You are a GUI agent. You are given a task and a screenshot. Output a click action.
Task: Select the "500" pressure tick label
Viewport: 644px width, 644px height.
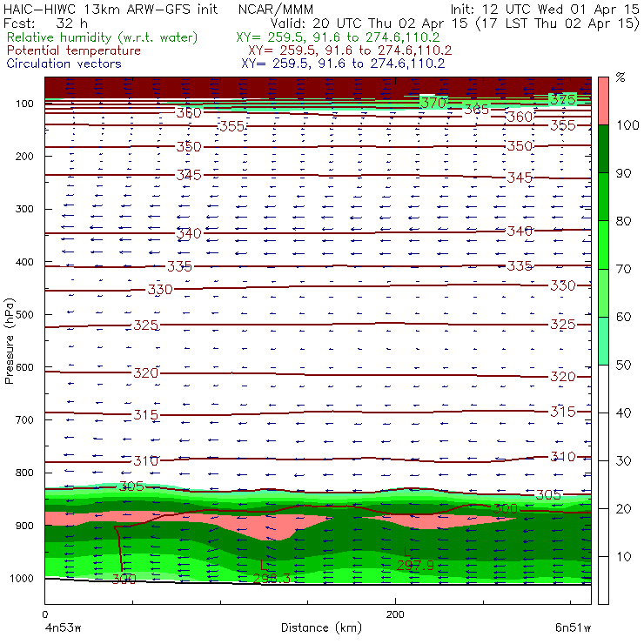pyautogui.click(x=24, y=315)
